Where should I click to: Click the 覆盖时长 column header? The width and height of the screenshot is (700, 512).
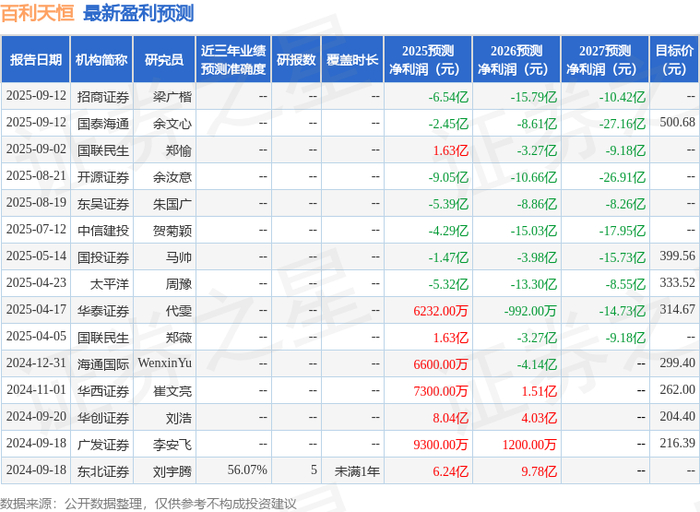[352, 59]
